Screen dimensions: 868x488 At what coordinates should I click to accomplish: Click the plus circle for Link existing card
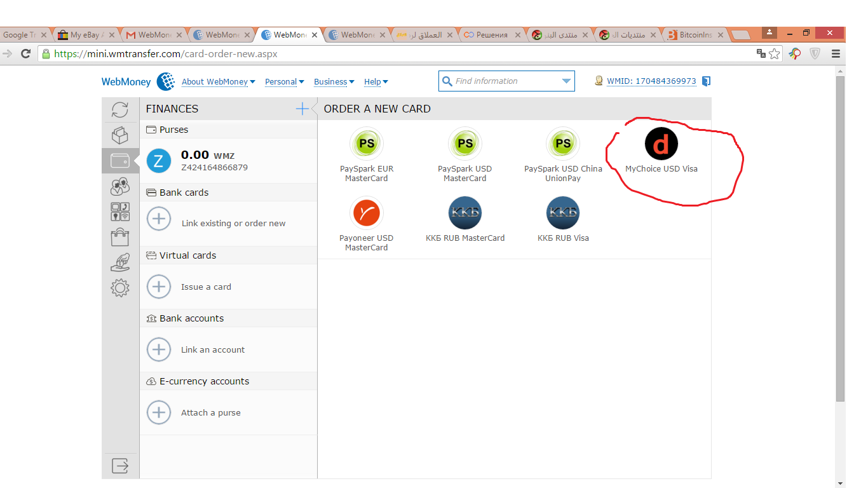159,219
